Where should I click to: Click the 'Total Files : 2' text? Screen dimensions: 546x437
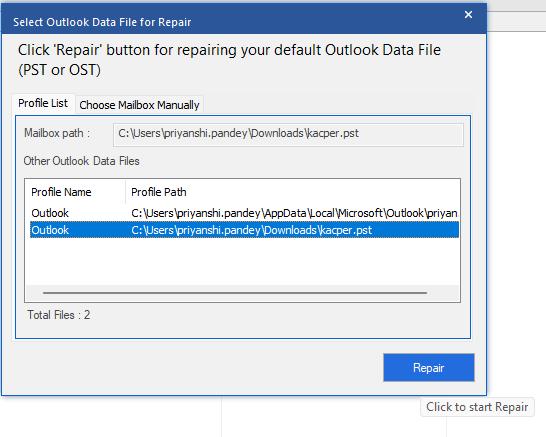tap(59, 315)
